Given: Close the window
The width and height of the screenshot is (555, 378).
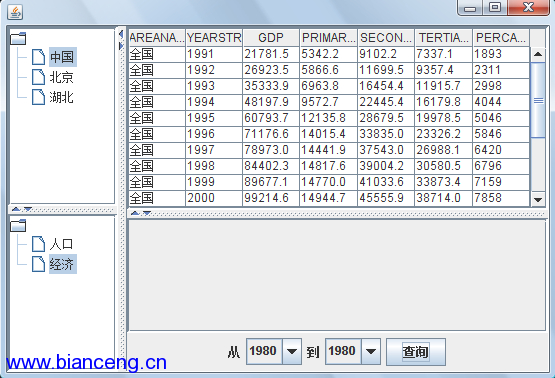Looking at the screenshot, I should pos(528,7).
